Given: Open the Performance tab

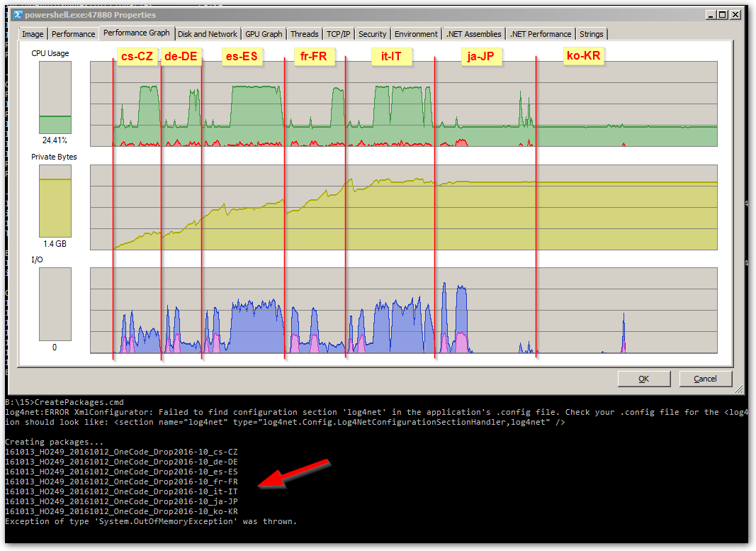Looking at the screenshot, I should 73,34.
